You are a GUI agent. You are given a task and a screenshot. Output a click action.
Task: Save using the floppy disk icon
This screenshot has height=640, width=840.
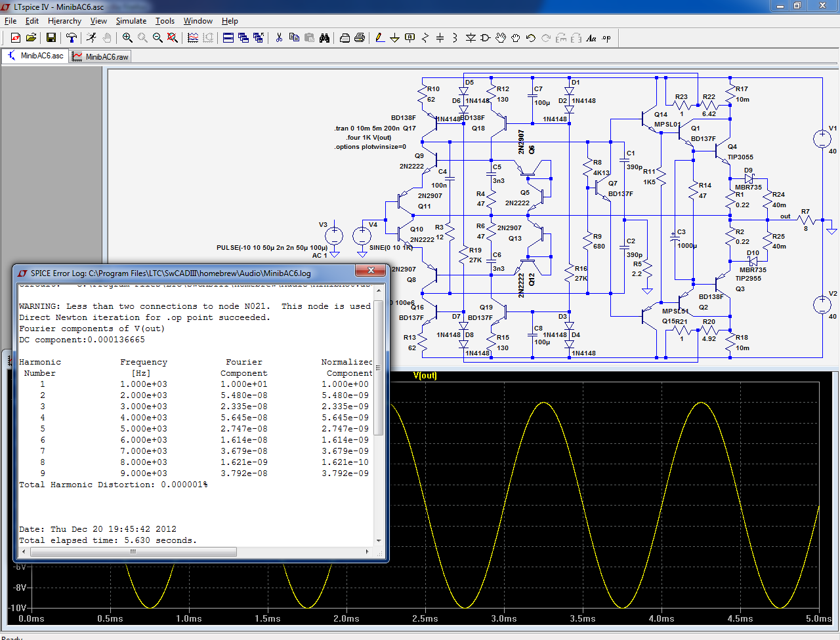click(x=51, y=38)
